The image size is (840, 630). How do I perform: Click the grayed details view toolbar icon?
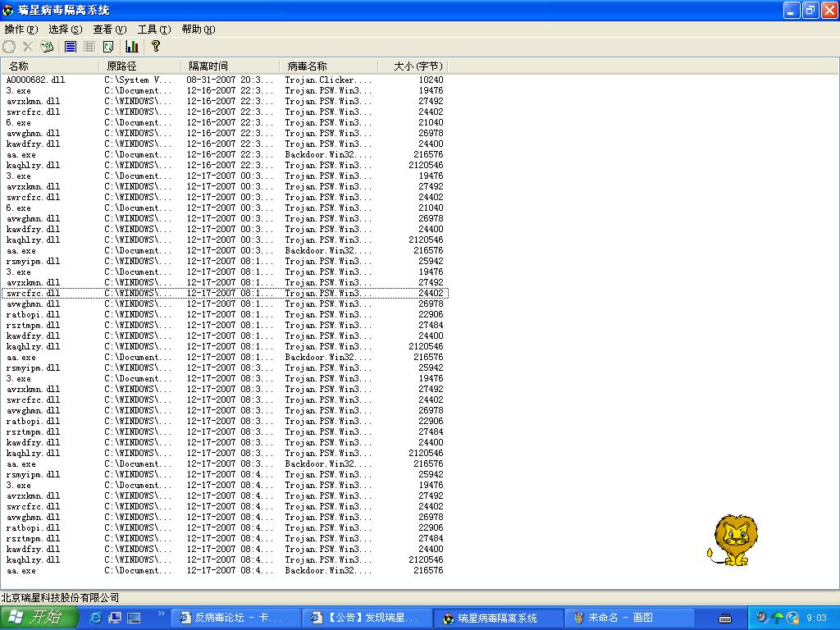[x=89, y=47]
